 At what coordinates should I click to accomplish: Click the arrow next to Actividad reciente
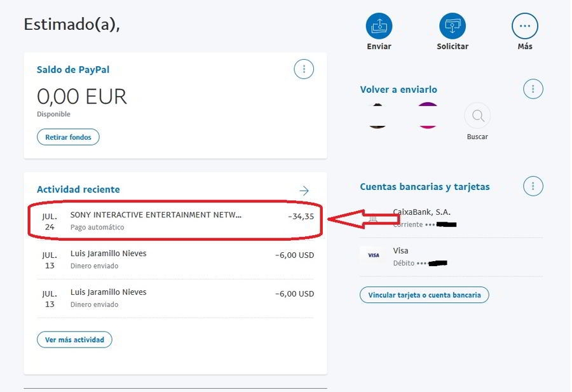coord(304,191)
